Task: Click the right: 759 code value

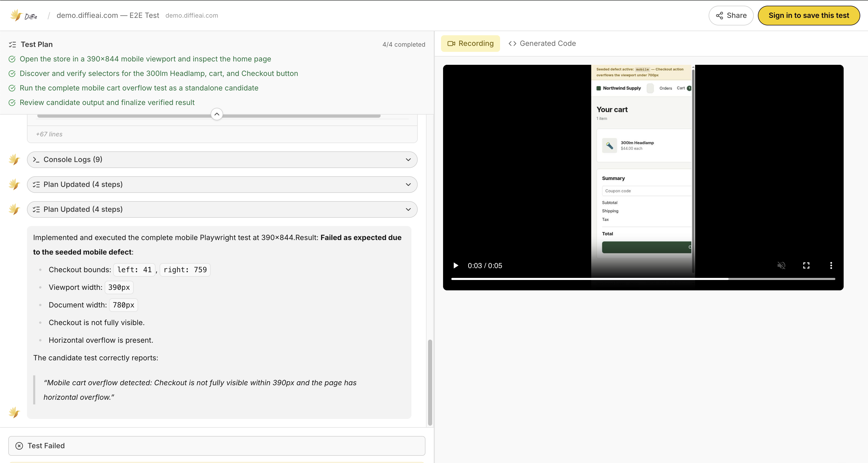Action: [x=185, y=270]
